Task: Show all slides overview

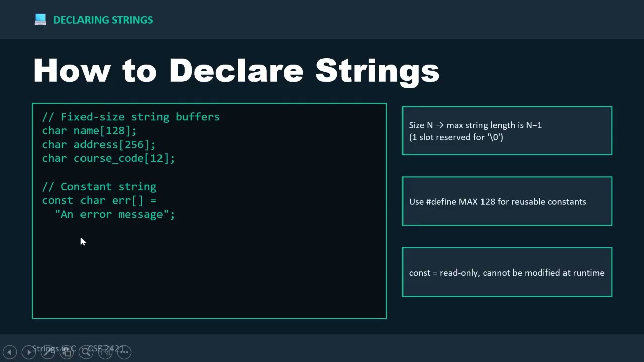Action: point(67,352)
